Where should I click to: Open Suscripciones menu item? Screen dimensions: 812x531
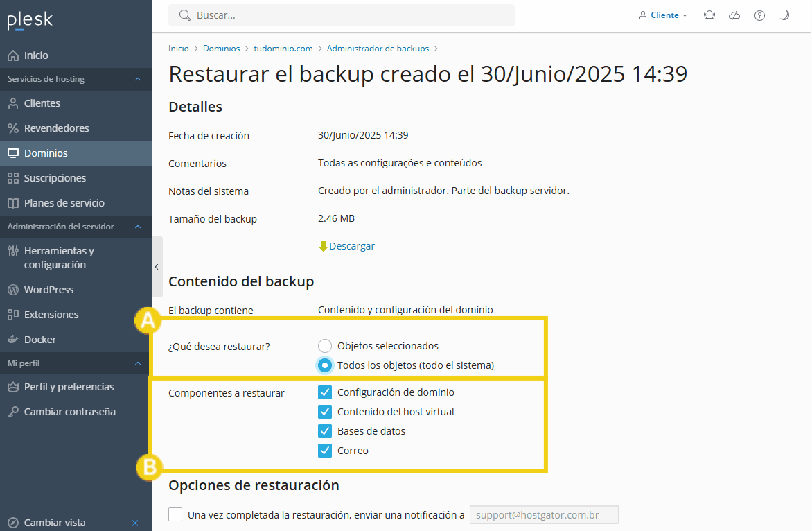[76, 178]
